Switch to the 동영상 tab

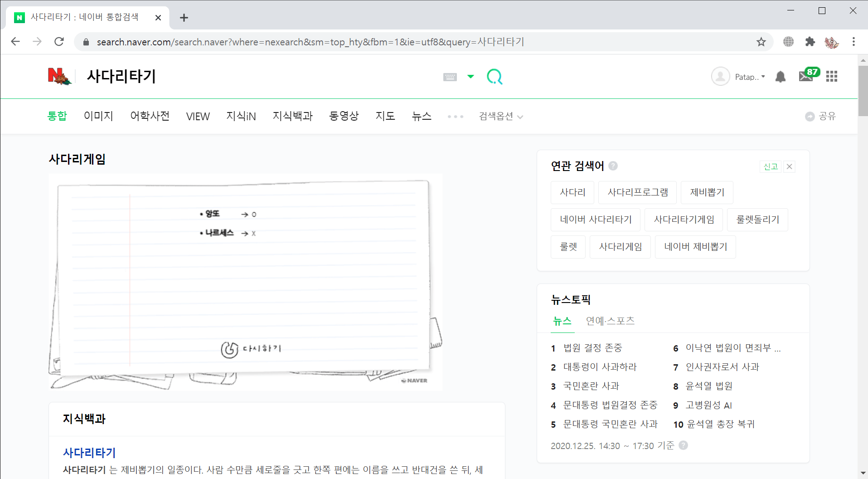click(x=344, y=116)
